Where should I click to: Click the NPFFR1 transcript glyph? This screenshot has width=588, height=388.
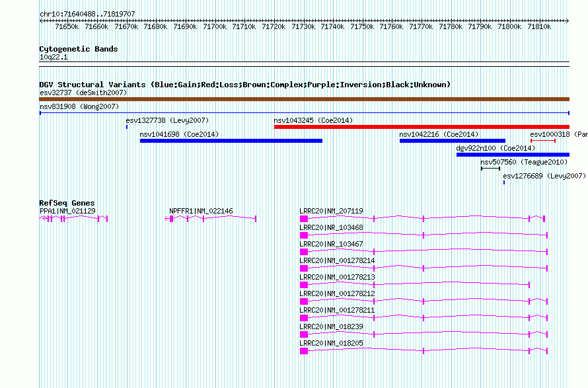(x=210, y=219)
